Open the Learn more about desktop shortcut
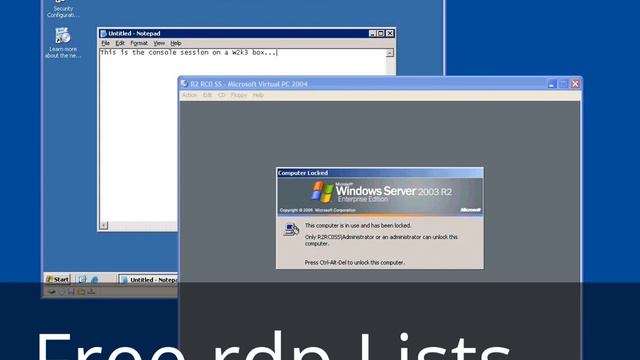The image size is (640, 360). pos(62,43)
